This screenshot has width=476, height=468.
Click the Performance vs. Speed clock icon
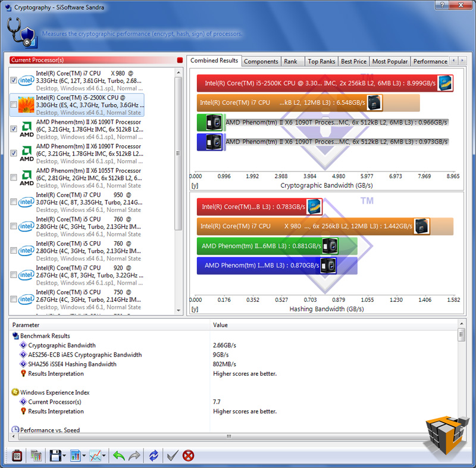(15, 429)
